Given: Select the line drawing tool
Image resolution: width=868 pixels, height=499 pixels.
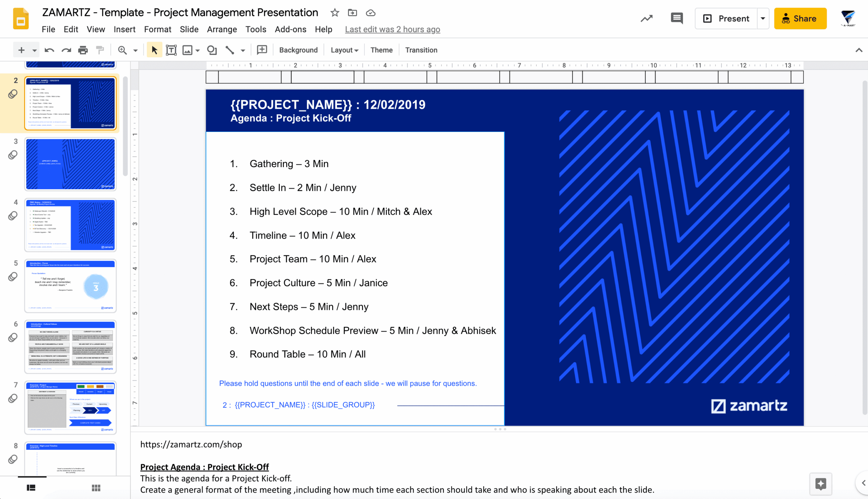Looking at the screenshot, I should pos(230,50).
